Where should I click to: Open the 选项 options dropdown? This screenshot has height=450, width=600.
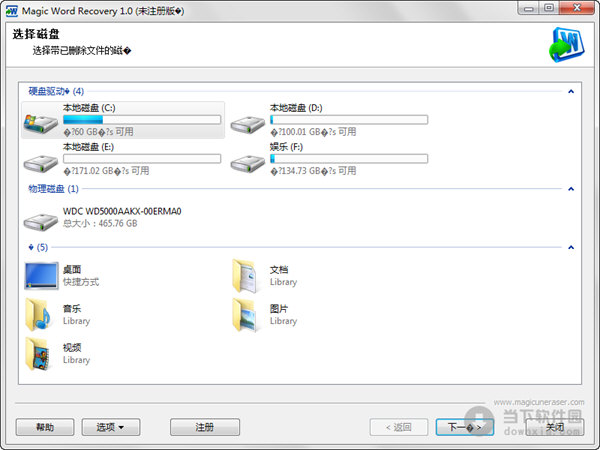111,427
